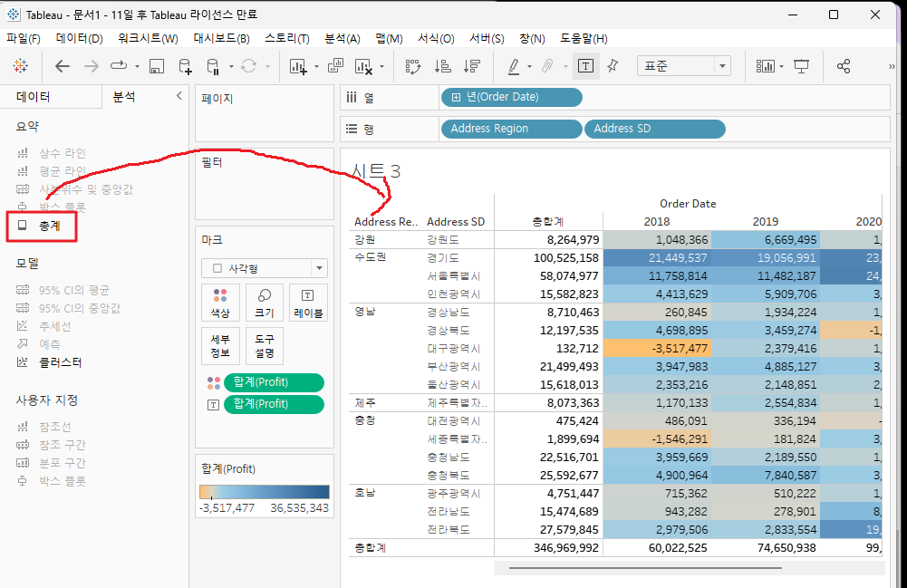Switch to the 분석 pane tab
Image resolution: width=907 pixels, height=588 pixels.
pyautogui.click(x=124, y=97)
